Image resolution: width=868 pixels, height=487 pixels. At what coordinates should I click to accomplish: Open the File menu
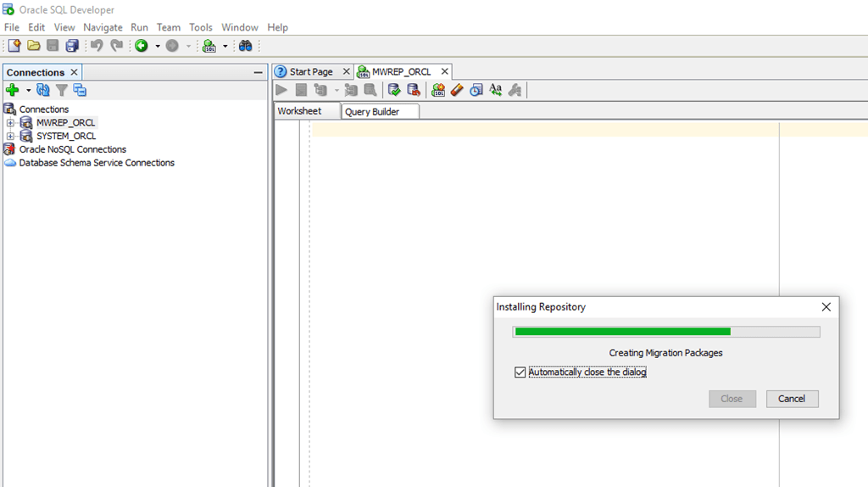click(x=12, y=27)
